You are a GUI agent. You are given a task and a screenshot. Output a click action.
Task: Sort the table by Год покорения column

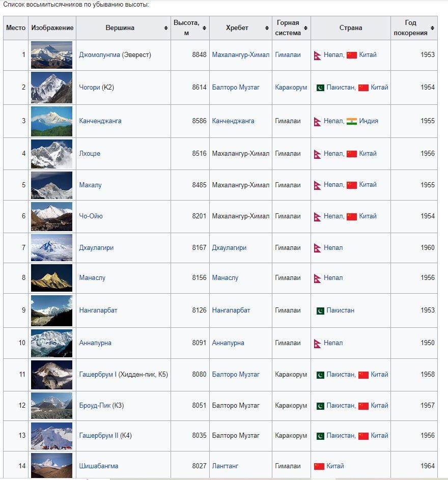click(433, 28)
